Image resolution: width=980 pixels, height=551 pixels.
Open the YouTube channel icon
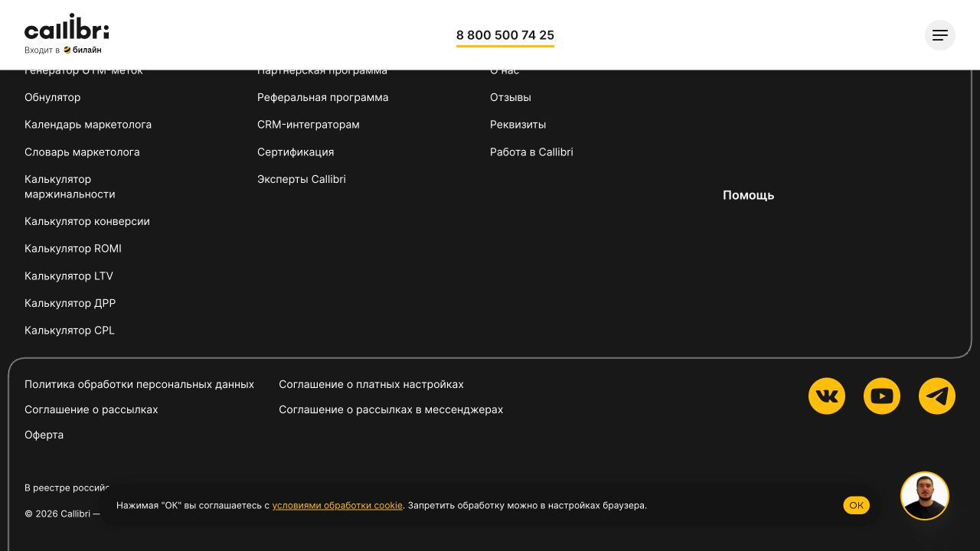[882, 396]
